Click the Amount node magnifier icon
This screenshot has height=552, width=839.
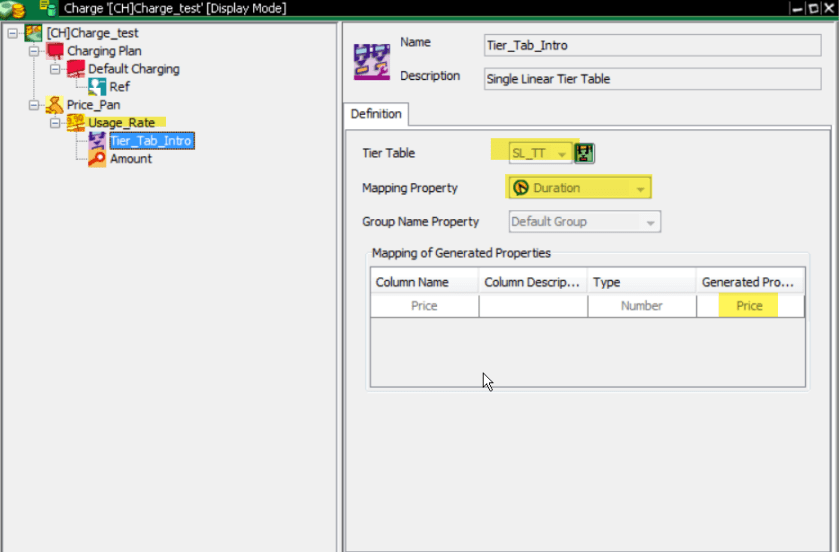pos(97,158)
